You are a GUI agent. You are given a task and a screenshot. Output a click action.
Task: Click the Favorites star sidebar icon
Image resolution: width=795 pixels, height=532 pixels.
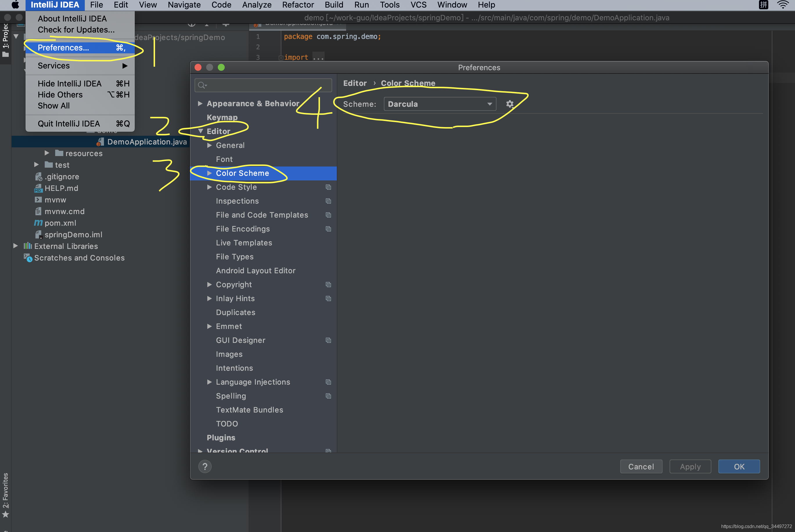click(6, 514)
